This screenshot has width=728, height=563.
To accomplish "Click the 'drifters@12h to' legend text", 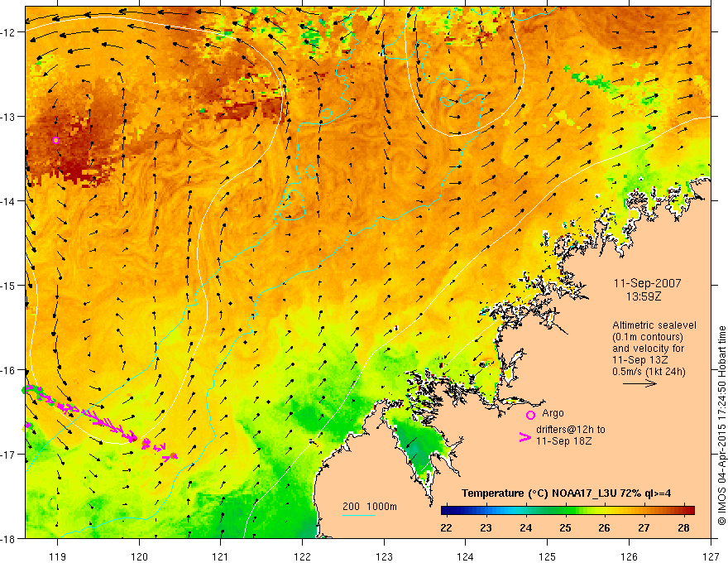I will [x=571, y=430].
